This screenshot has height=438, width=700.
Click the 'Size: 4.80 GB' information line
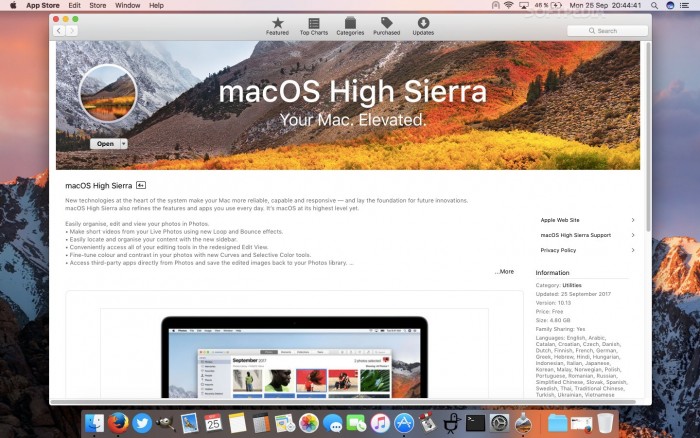(x=553, y=320)
